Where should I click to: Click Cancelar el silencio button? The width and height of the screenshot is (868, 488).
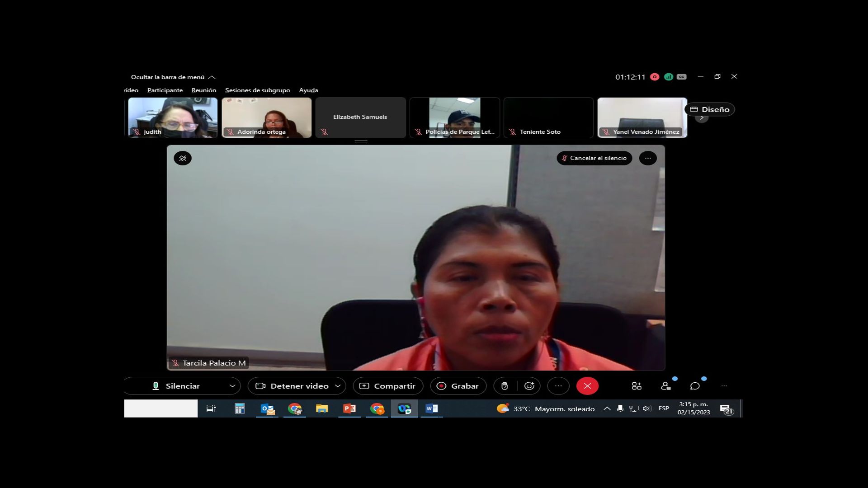pos(594,158)
